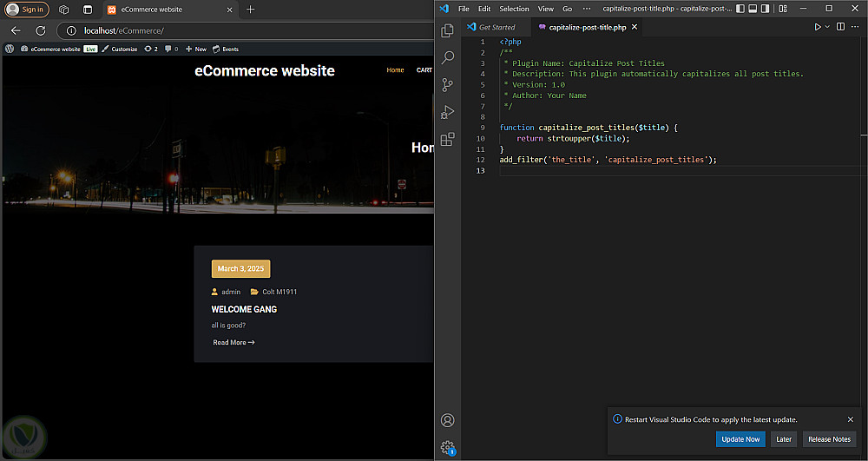Open the Search view in VS Code
The width and height of the screenshot is (868, 461).
(448, 57)
